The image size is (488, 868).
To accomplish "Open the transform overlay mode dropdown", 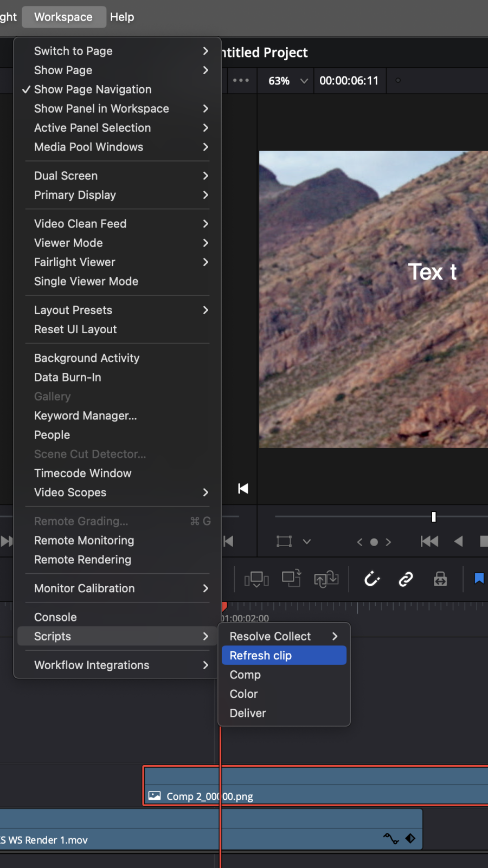I will pos(307,541).
